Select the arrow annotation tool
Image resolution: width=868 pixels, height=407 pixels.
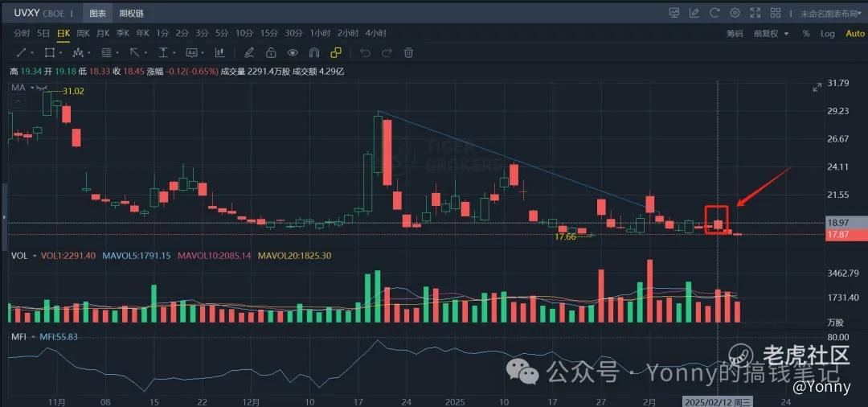click(134, 52)
